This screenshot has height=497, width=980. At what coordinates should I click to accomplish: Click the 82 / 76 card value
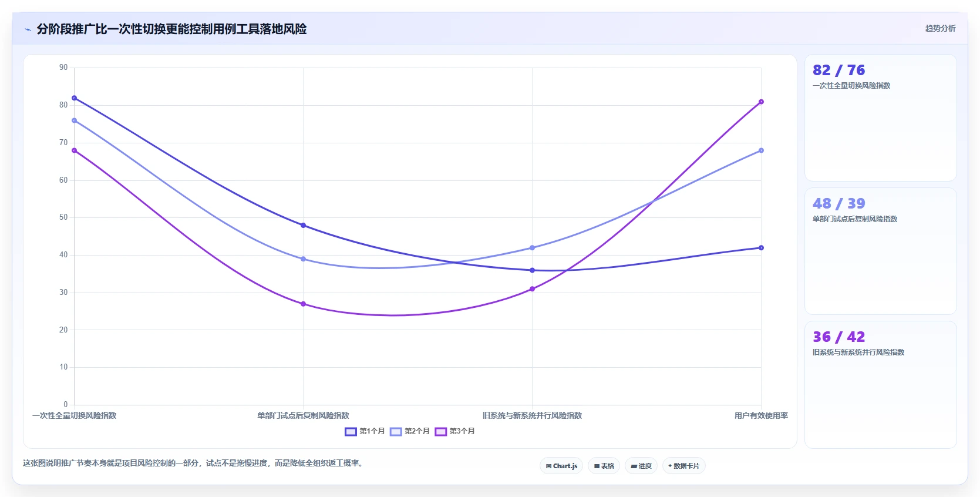point(838,70)
